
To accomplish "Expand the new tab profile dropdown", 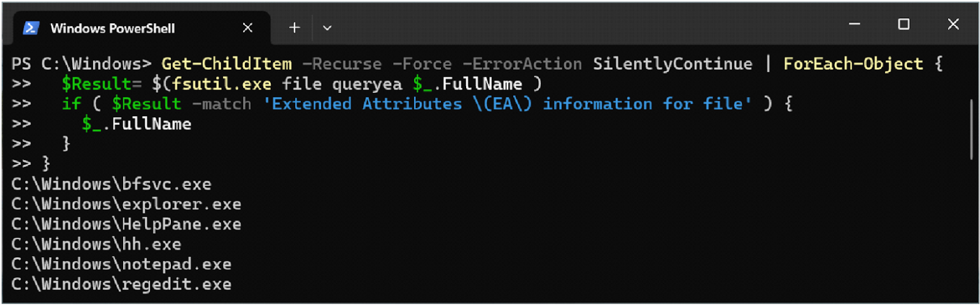I will (327, 28).
